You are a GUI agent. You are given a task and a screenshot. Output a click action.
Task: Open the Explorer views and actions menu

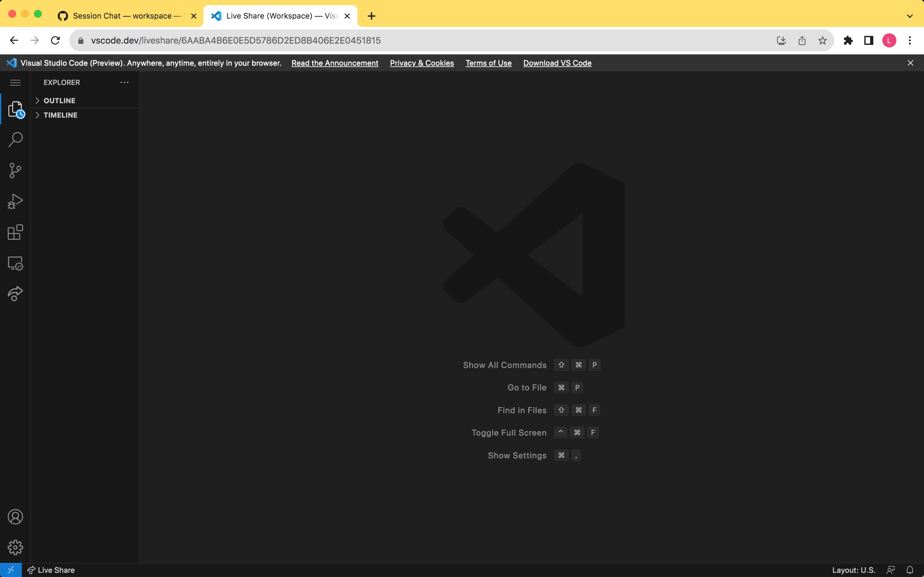tap(124, 82)
